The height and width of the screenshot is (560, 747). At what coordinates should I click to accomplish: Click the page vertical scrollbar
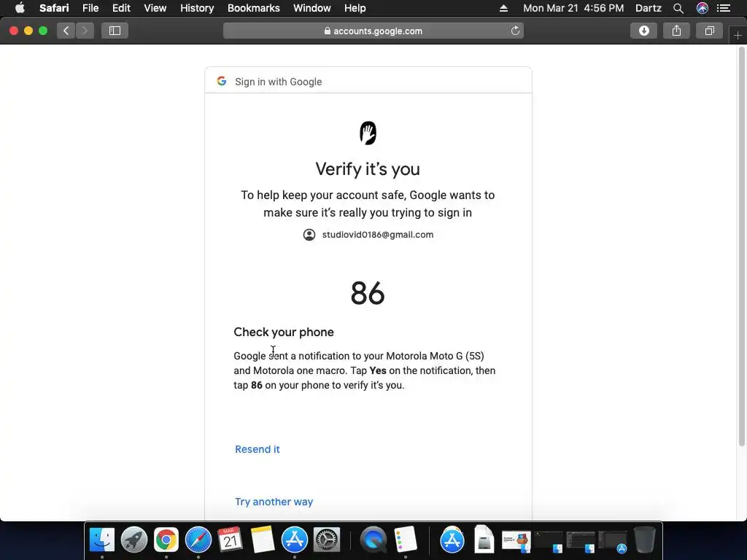[x=742, y=248]
